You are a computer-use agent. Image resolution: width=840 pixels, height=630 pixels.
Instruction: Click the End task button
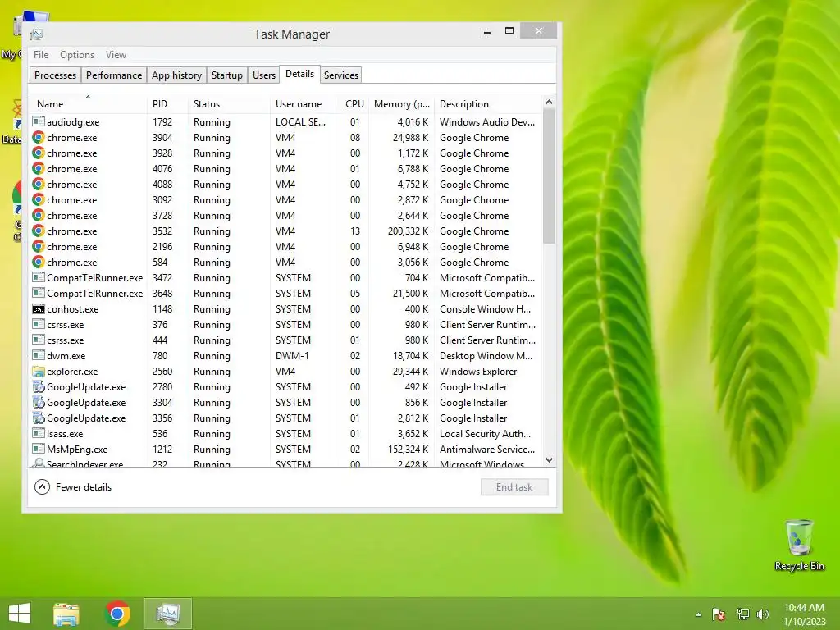[514, 487]
